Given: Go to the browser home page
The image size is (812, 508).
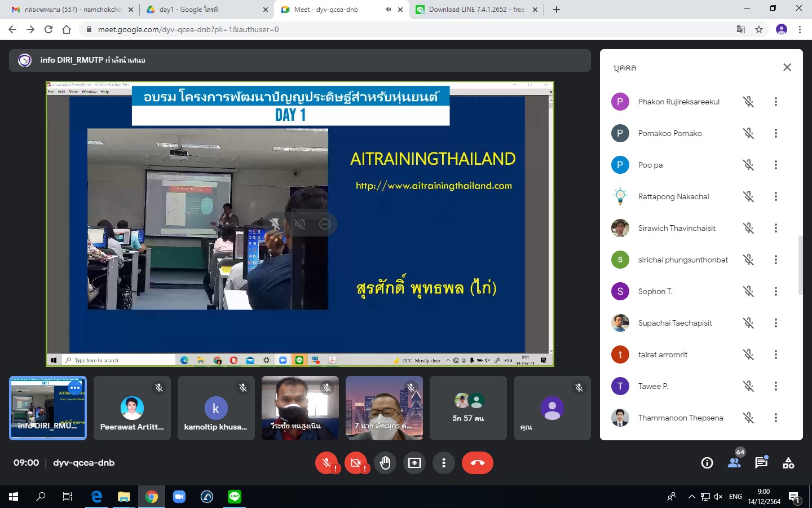Looking at the screenshot, I should (67, 29).
